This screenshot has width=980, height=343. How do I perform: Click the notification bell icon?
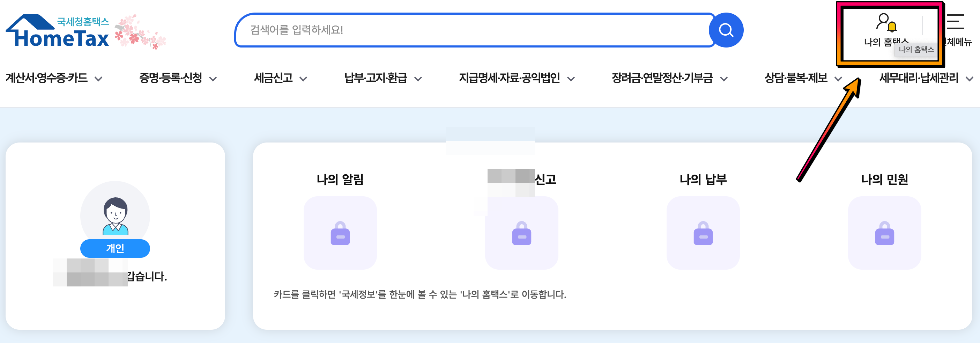click(892, 27)
